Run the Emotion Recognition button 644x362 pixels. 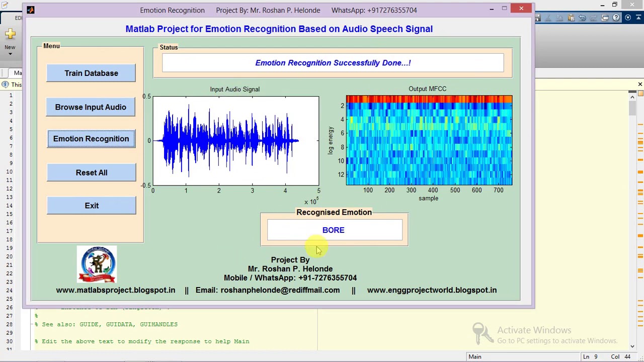tap(91, 139)
